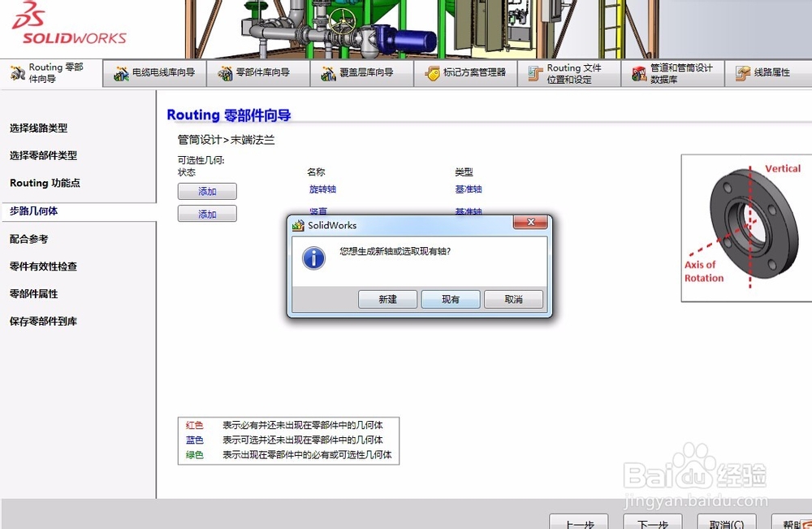Click the 覆盖层库向导 tab icon
Image resolution: width=812 pixels, height=529 pixels.
point(328,74)
